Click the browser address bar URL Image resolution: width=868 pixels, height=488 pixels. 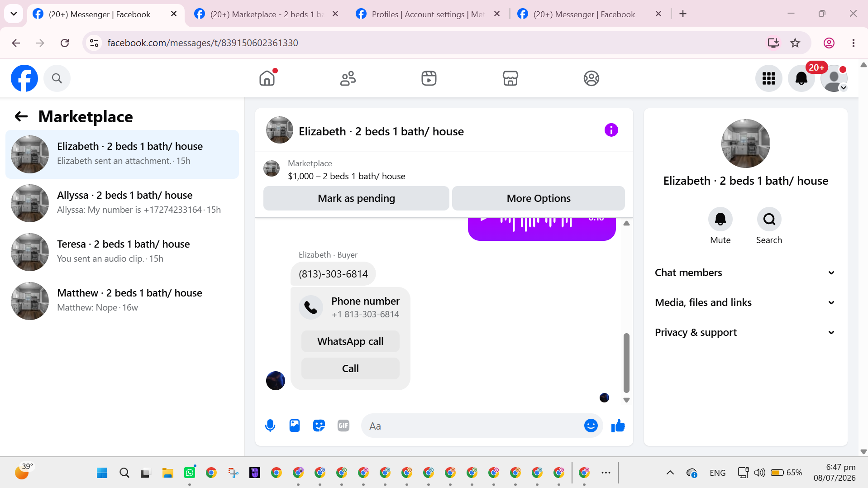tap(203, 43)
